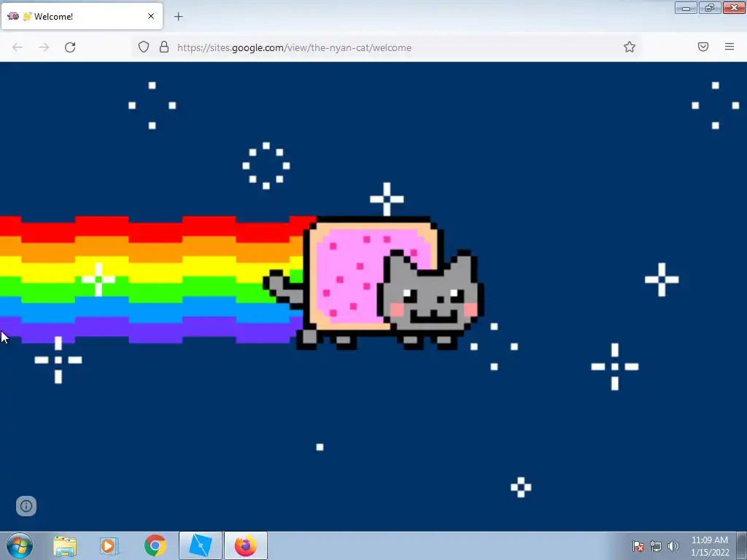Open Google Chrome from taskbar
This screenshot has height=560, width=747.
click(155, 546)
